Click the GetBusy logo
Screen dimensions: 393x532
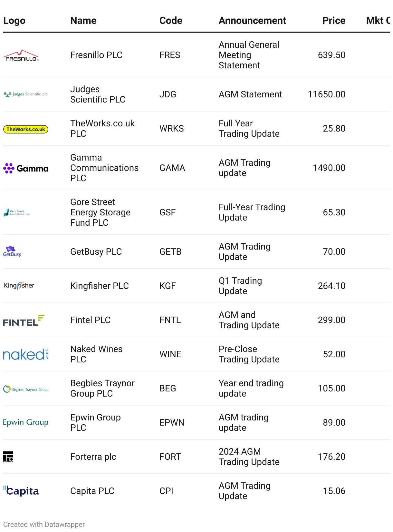point(12,252)
